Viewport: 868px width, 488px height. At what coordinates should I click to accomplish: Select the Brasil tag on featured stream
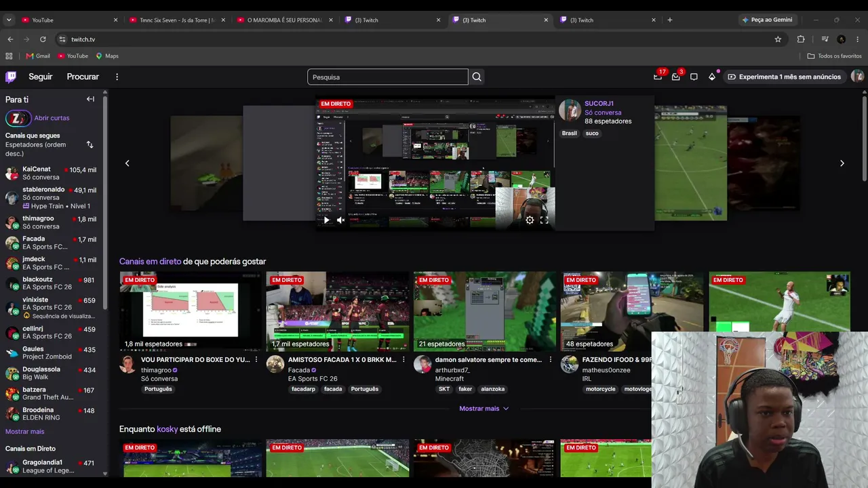pyautogui.click(x=569, y=134)
